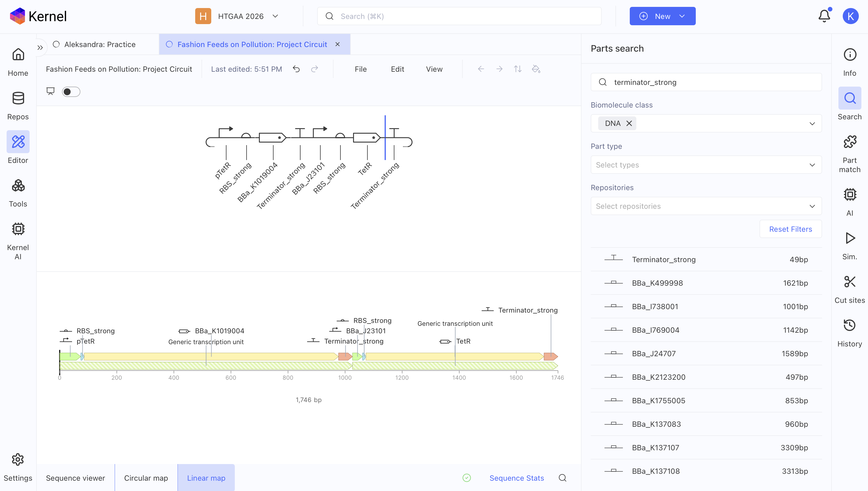
Task: Open the File menu
Action: pyautogui.click(x=361, y=69)
